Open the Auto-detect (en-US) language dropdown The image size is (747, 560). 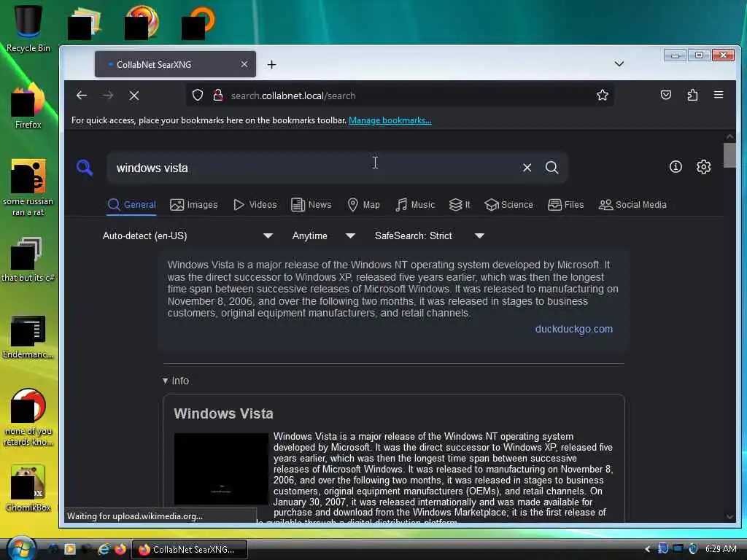point(187,236)
